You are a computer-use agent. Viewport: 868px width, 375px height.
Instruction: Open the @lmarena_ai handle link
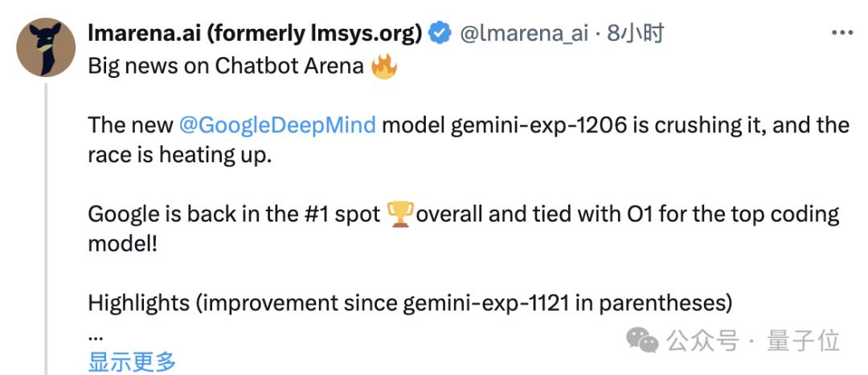(524, 34)
